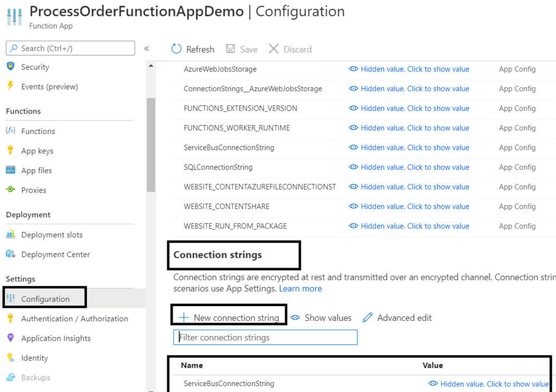Click the App files code icon
Image resolution: width=556 pixels, height=392 pixels.
click(11, 170)
